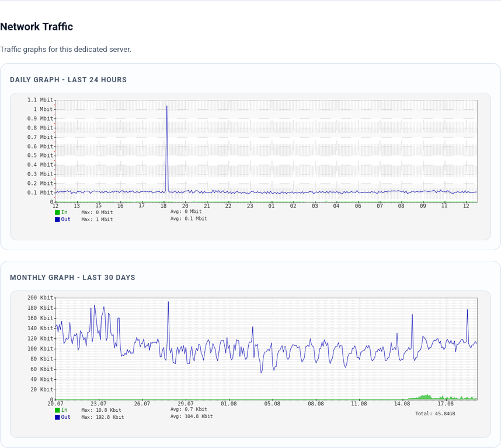Screen dimensions: 501x448
Task: Click the 'Avg: 0.1 Mbit' value
Action: [189, 219]
